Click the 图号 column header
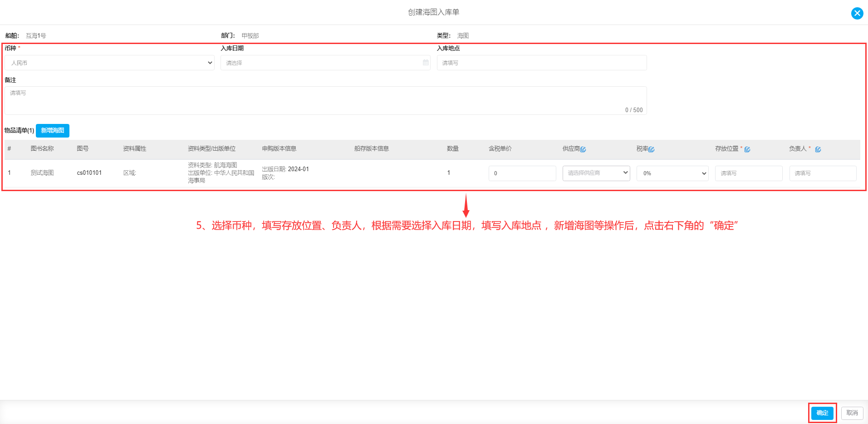868x424 pixels. [x=83, y=149]
